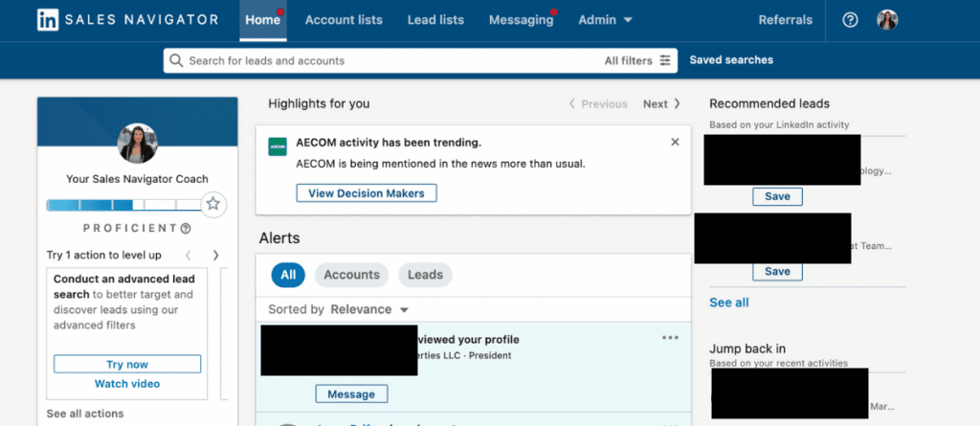980x426 pixels.
Task: Open the Sorted by Relevance dropdown
Action: (x=369, y=309)
